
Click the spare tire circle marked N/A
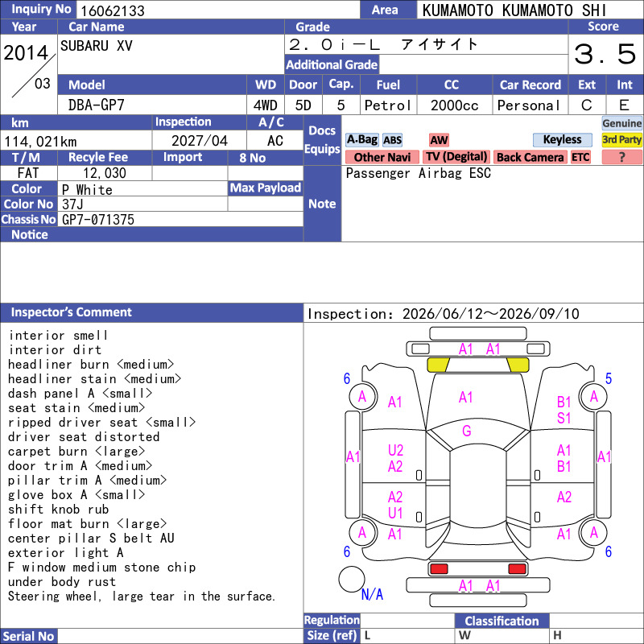click(x=352, y=579)
